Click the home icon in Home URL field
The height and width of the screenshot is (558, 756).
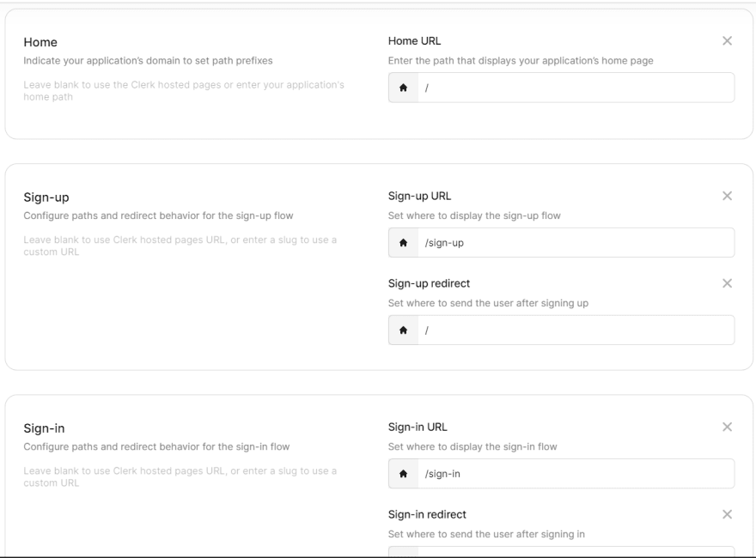click(x=404, y=88)
